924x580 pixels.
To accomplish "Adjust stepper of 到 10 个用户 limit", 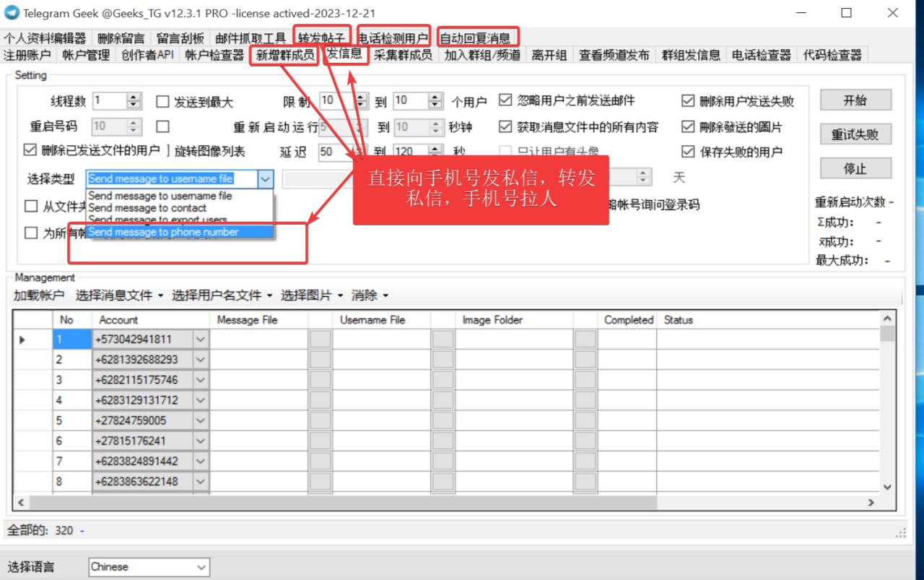I will [435, 100].
